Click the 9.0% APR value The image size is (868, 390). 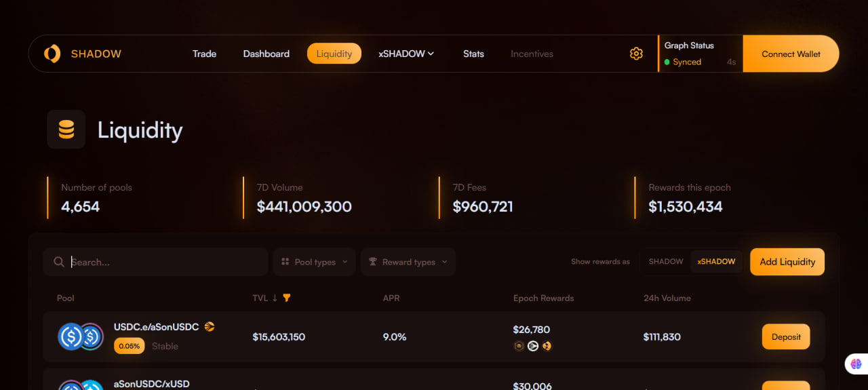click(395, 336)
